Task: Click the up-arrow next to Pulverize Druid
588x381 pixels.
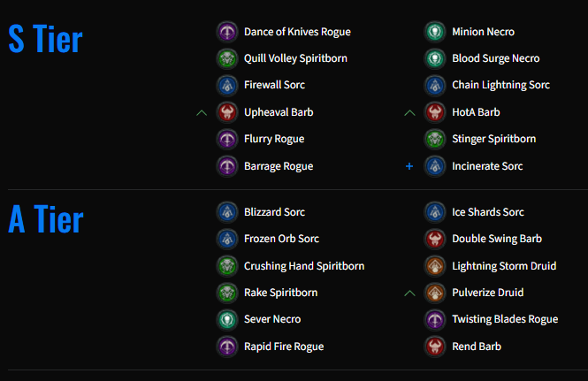Action: [409, 293]
